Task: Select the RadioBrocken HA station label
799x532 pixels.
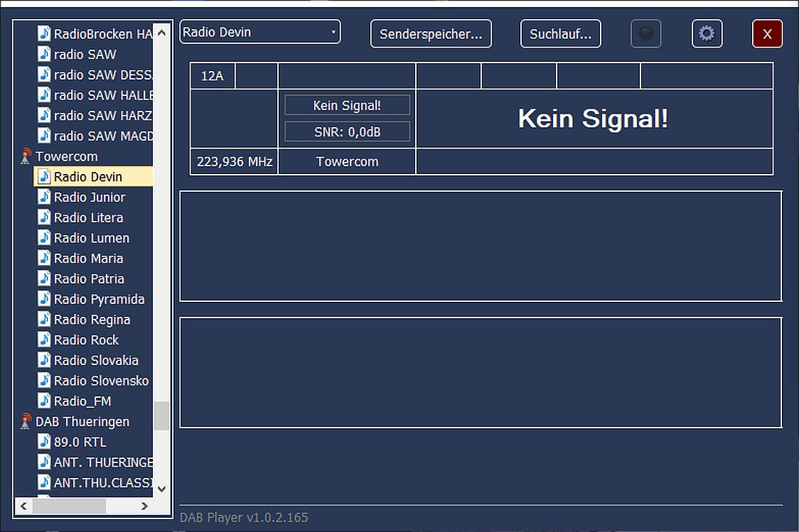Action: point(103,34)
